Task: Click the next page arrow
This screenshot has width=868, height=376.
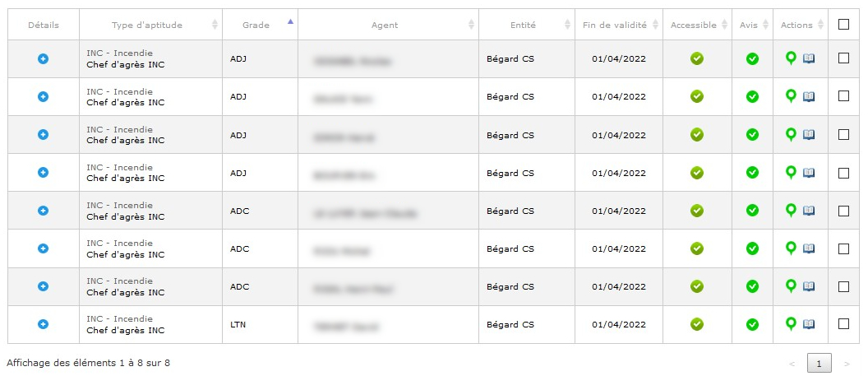Action: (x=847, y=364)
